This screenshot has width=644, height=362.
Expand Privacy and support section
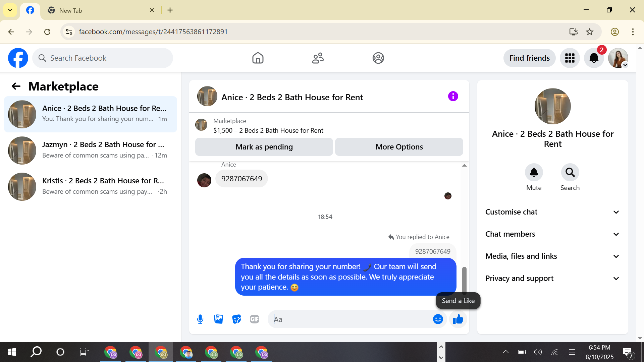tap(552, 278)
